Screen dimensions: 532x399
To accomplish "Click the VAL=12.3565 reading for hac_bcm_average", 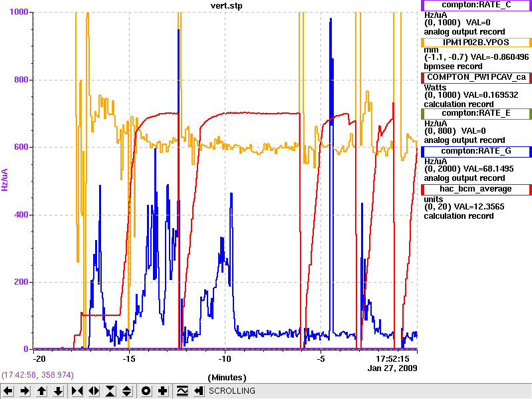I will click(x=479, y=207).
